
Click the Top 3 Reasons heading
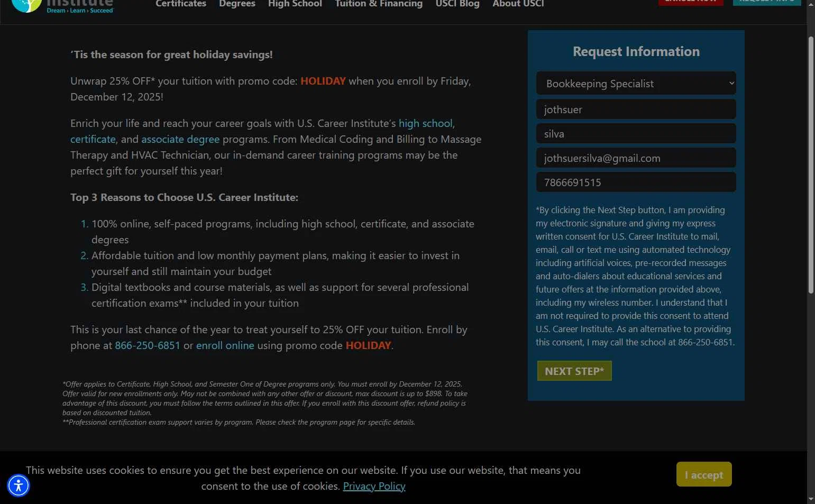pos(184,197)
